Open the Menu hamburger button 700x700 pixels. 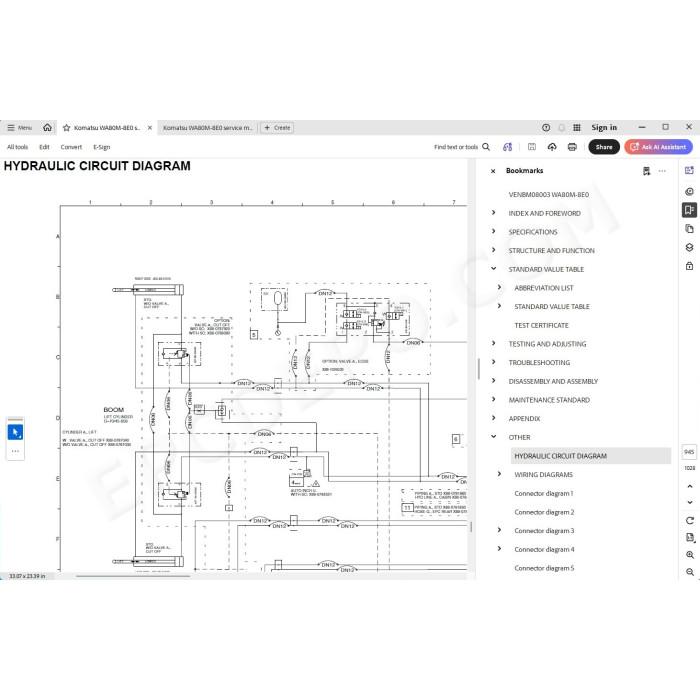coord(20,128)
